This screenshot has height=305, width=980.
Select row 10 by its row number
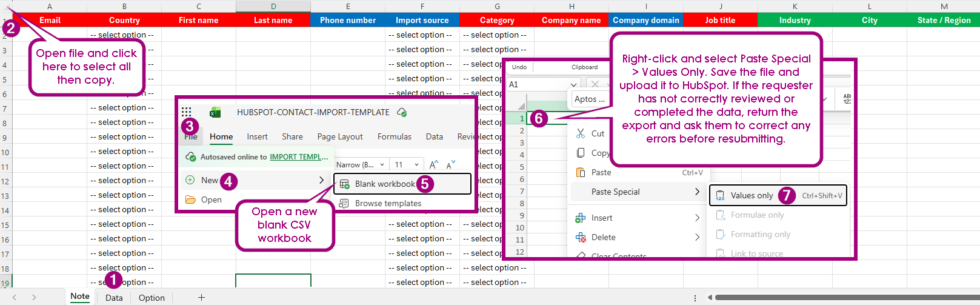tap(5, 152)
